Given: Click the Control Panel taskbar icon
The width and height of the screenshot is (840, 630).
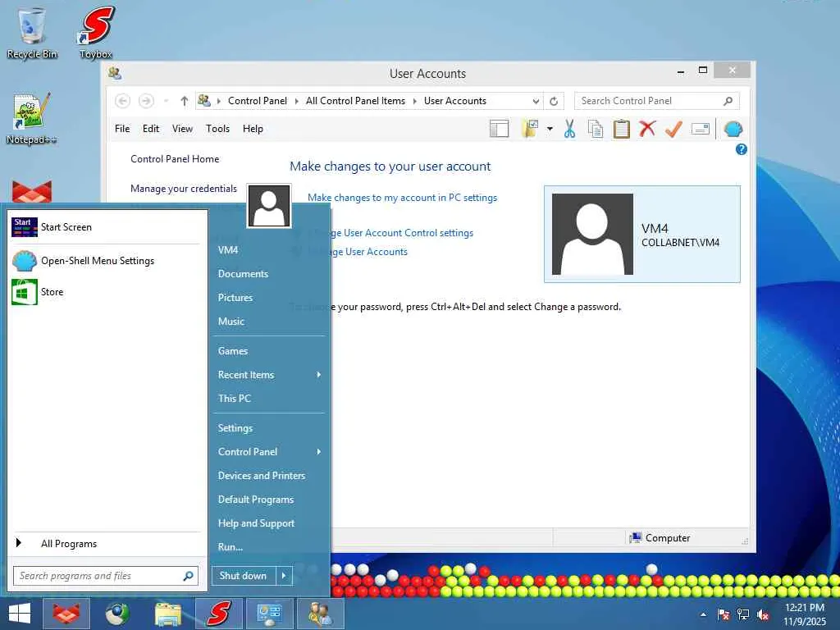Looking at the screenshot, I should point(269,614).
